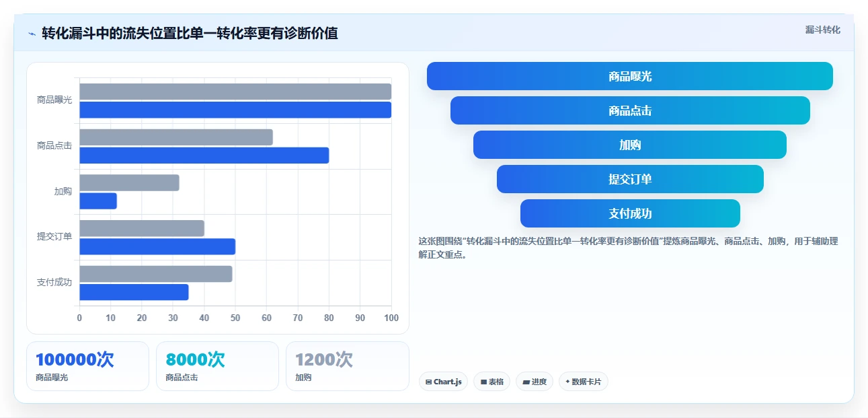Image resolution: width=868 pixels, height=418 pixels.
Task: Click the 漏斗转化 tag in the header
Action: coord(823,30)
